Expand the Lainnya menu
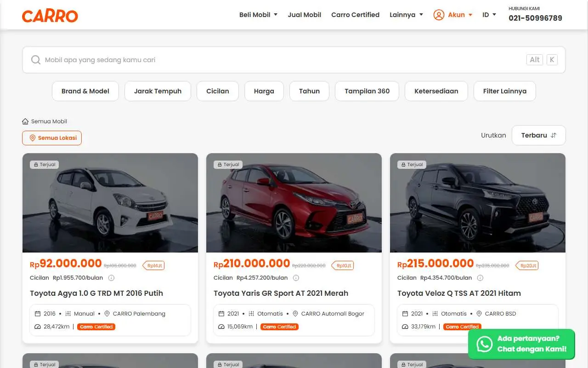Screen dimensions: 588x368 [x=406, y=15]
